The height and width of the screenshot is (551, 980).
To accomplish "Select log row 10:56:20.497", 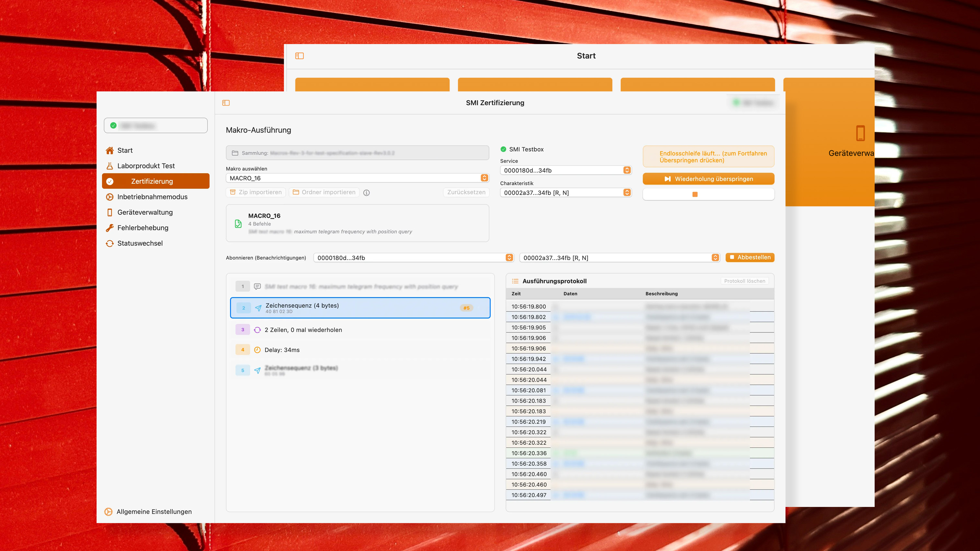I will click(x=640, y=495).
